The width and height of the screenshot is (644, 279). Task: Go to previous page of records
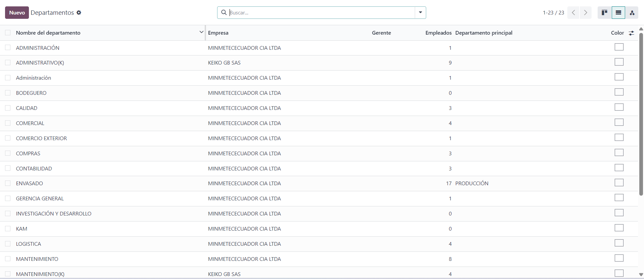[573, 13]
